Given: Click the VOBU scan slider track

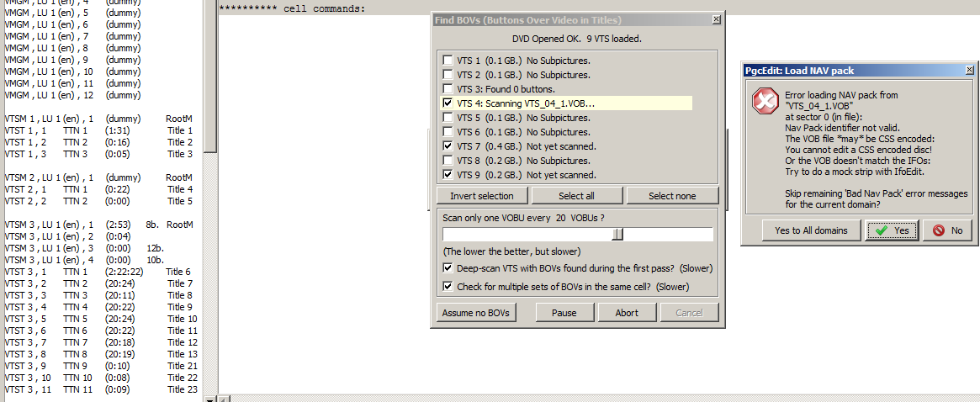Looking at the screenshot, I should click(x=578, y=235).
